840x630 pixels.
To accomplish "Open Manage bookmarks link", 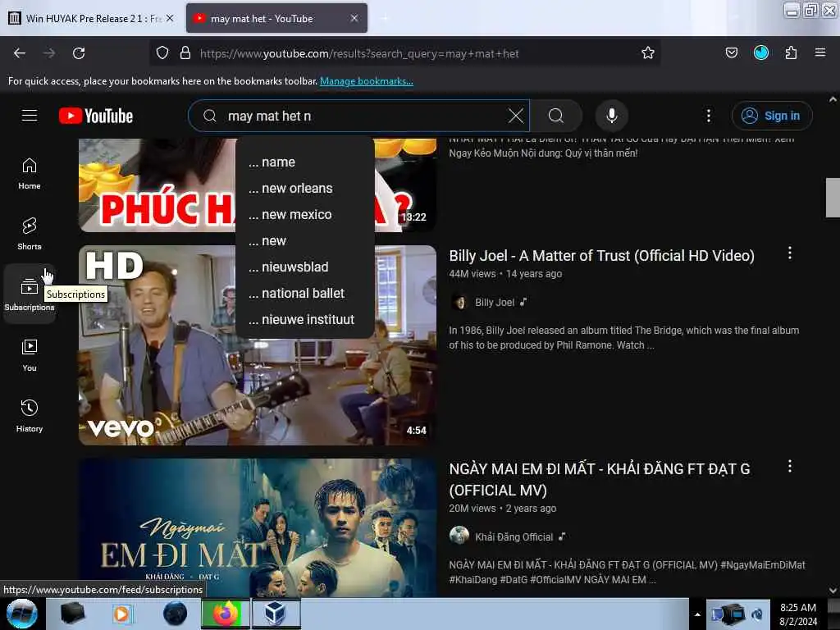I will click(367, 81).
